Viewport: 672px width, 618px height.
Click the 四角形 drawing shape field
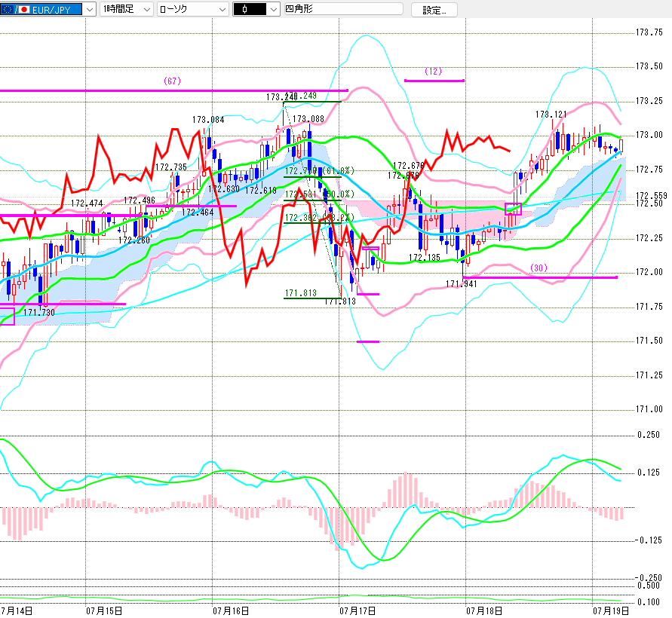tap(344, 9)
